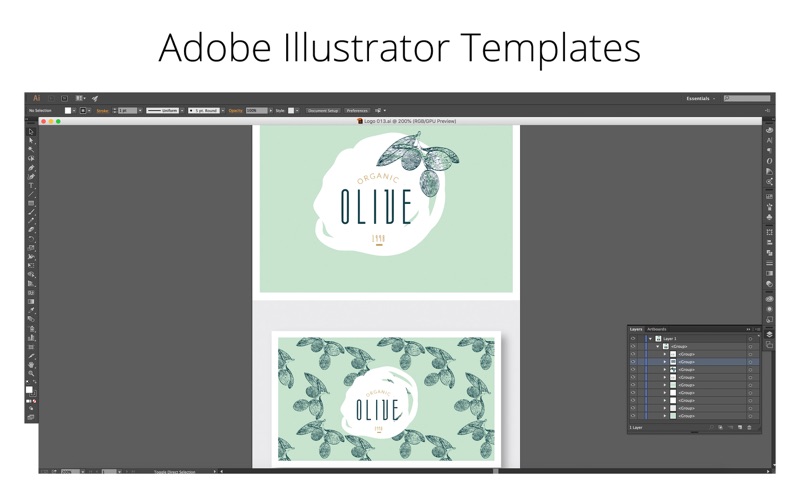Select the Paintbrush tool
The height and width of the screenshot is (500, 800).
[31, 212]
